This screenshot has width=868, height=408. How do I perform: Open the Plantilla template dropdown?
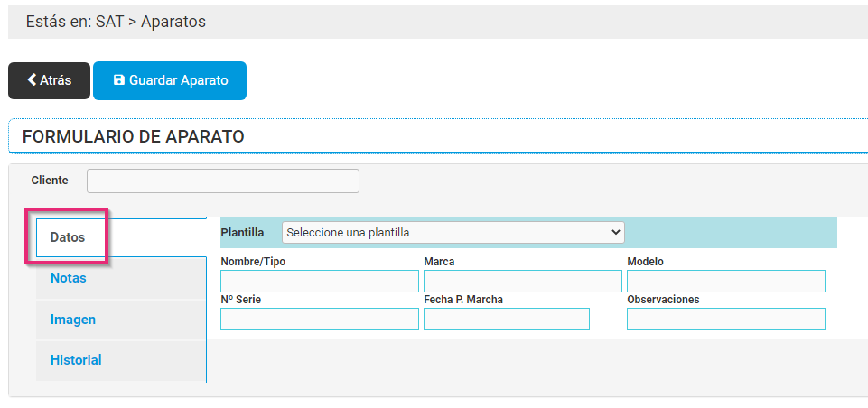point(452,232)
